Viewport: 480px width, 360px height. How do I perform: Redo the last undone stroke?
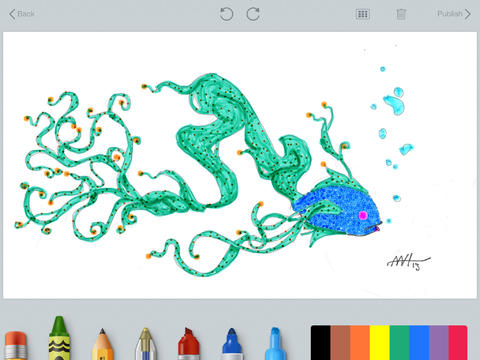253,14
